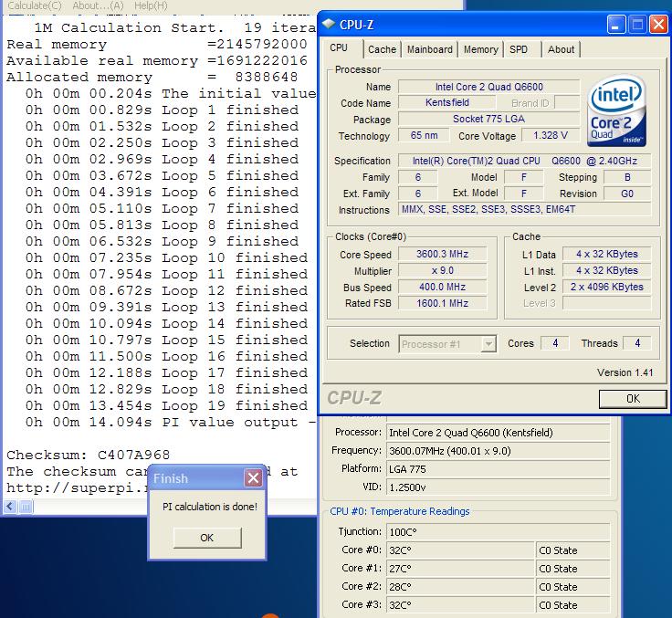Click the Core #1 temperature 27C°
Screen dimensions: 672x618
pyautogui.click(x=460, y=569)
